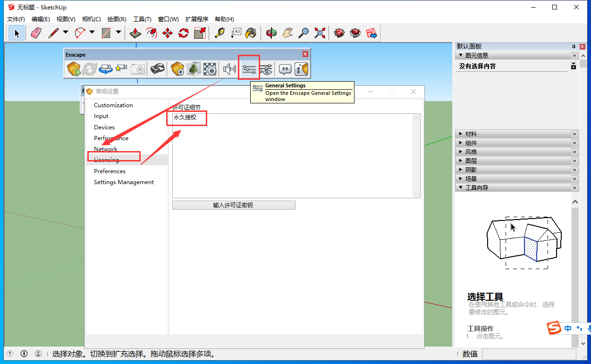The width and height of the screenshot is (591, 364).
Task: Collapse the 图元信息 panel
Action: click(461, 56)
